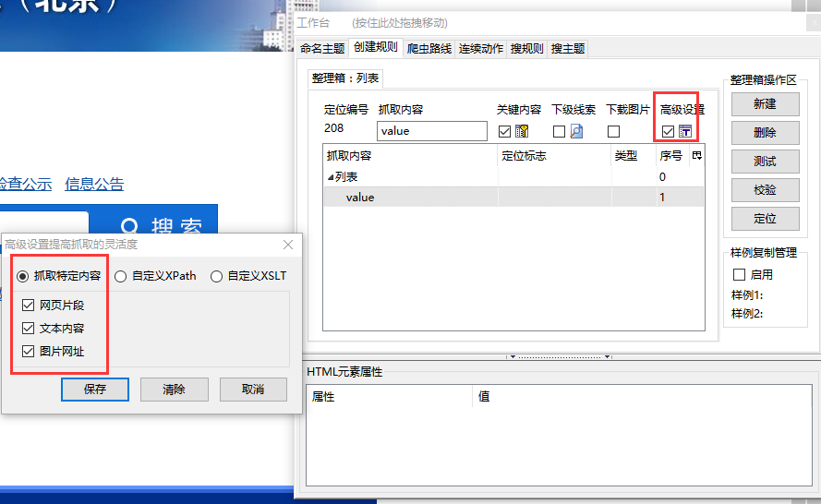Click the 属性 column header
This screenshot has width=821, height=504.
coord(389,397)
